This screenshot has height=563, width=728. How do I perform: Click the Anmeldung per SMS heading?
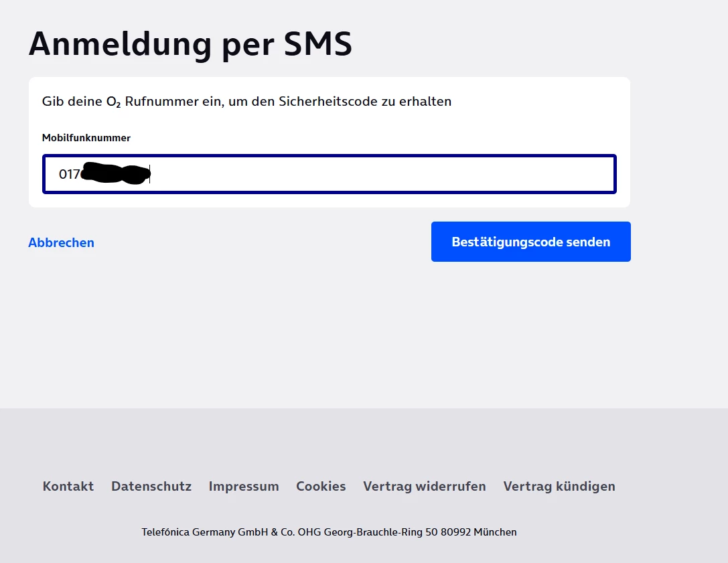click(190, 45)
